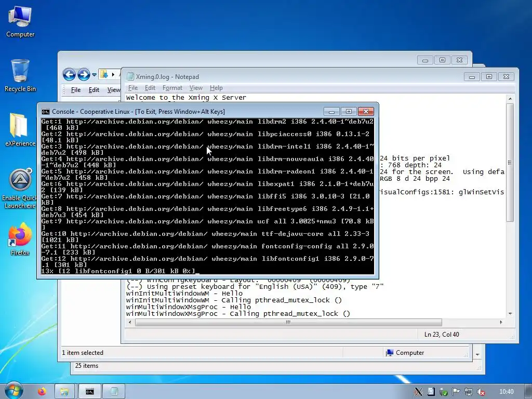Open the Computer desktop icon
The width and height of the screenshot is (532, 399).
20,22
